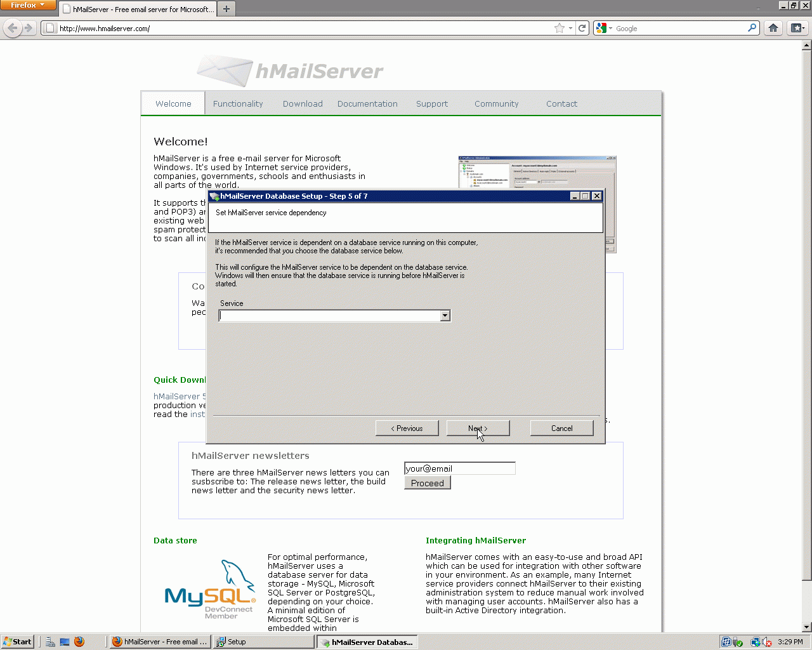Minimize the Database Setup dialog
This screenshot has height=650, width=812.
click(x=575, y=196)
